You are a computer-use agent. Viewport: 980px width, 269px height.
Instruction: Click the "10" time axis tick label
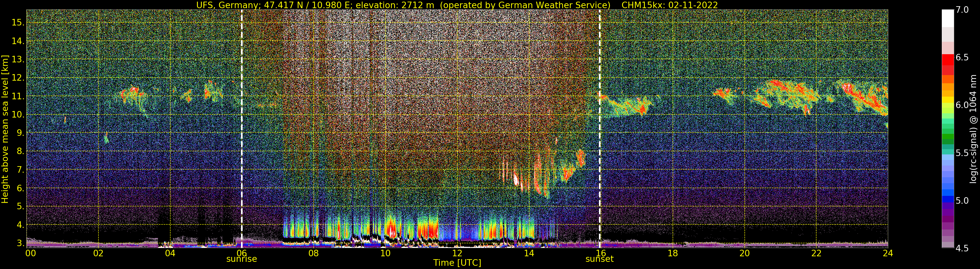pyautogui.click(x=385, y=253)
